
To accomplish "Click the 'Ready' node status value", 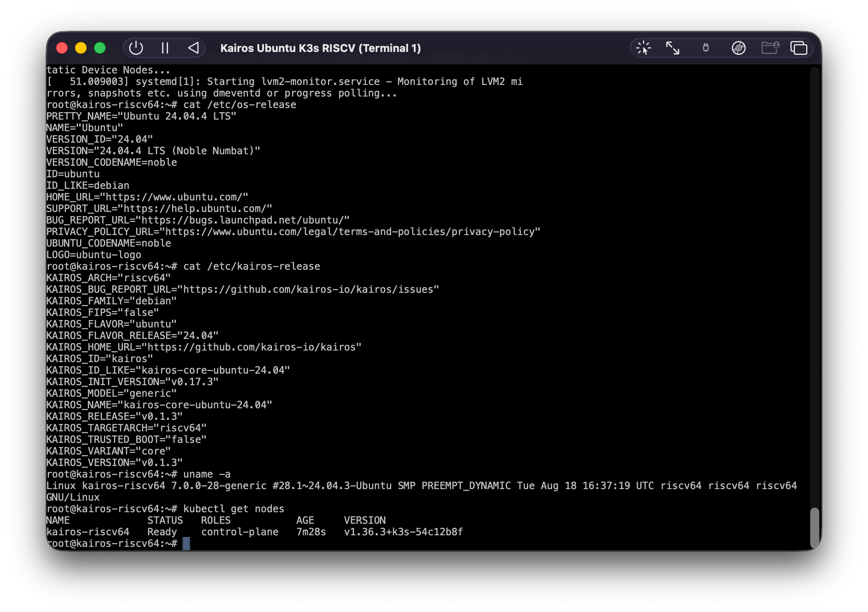I will click(x=162, y=532).
